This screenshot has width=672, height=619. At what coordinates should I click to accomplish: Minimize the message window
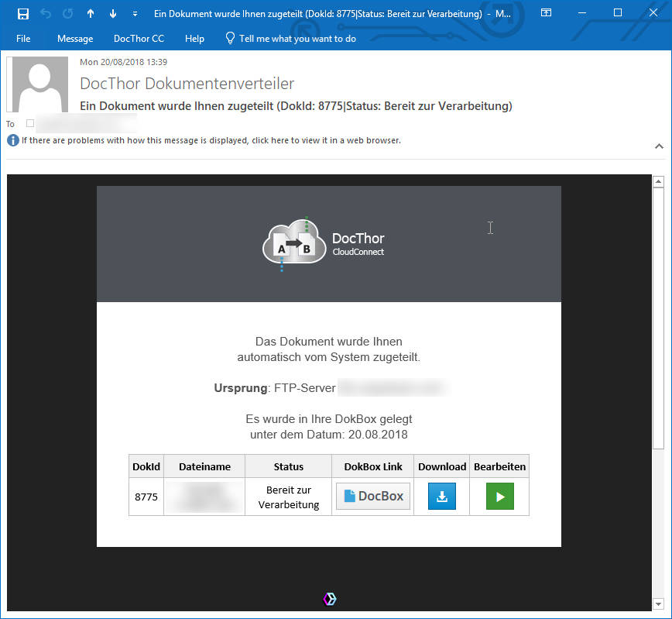(582, 13)
